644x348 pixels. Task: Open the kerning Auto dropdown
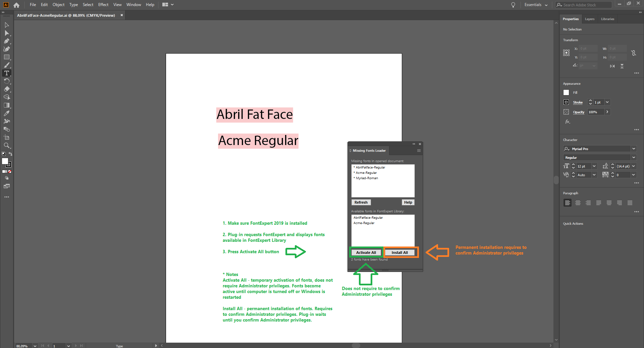(594, 175)
